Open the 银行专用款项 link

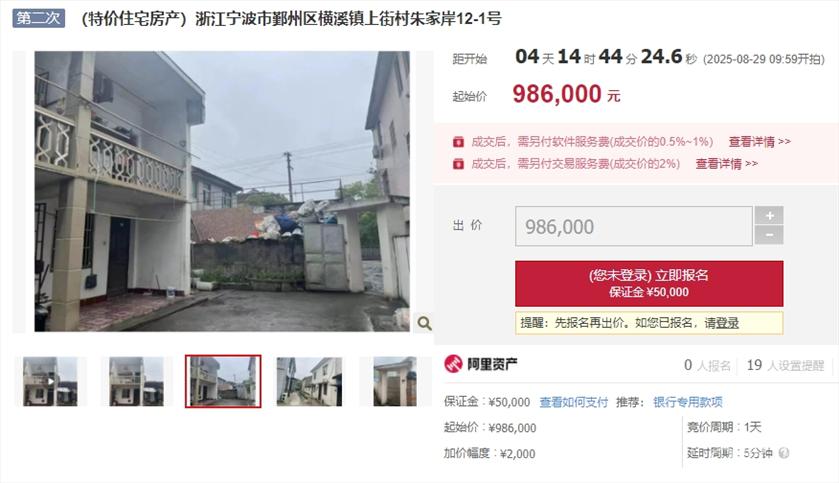pos(688,402)
